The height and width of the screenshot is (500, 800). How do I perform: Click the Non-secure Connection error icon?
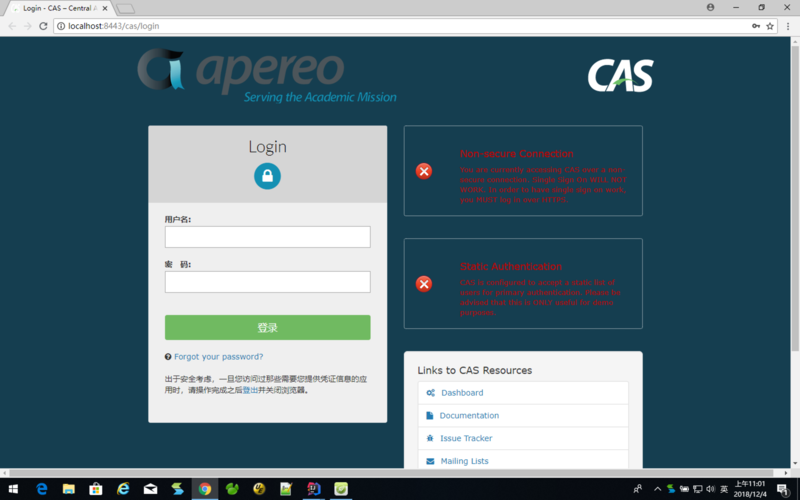coord(423,171)
